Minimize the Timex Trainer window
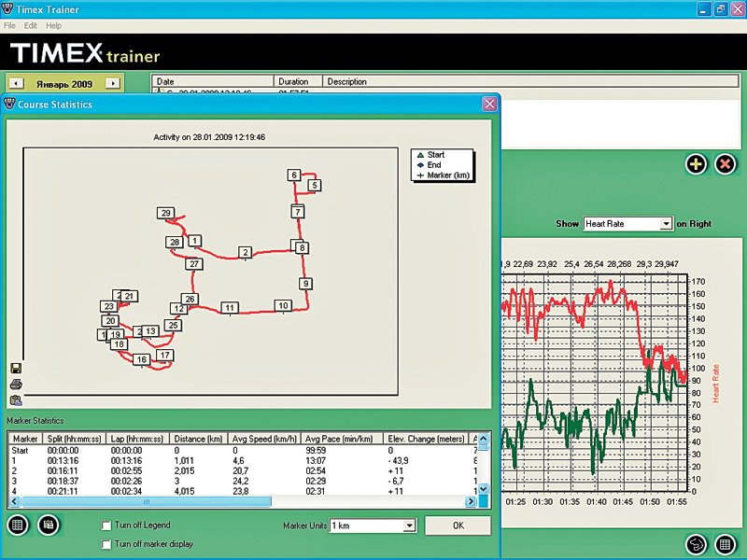Screen dimensions: 747x560 [704, 9]
